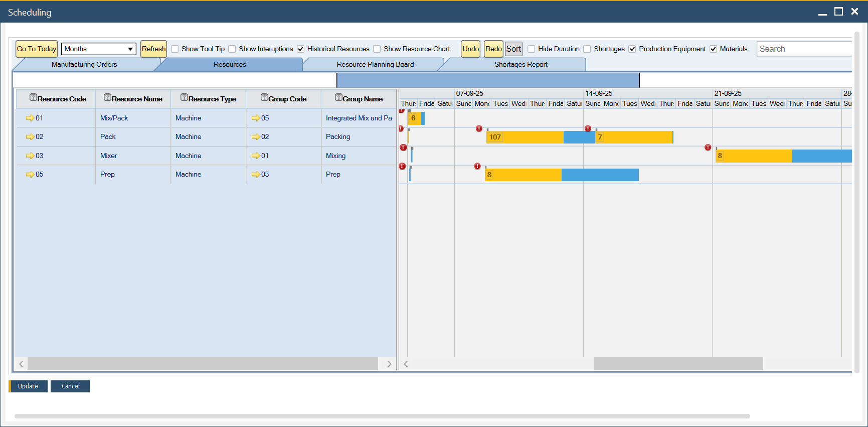Viewport: 868px width, 427px height.
Task: Select the order 7 bar on Pack row
Action: pyautogui.click(x=634, y=137)
